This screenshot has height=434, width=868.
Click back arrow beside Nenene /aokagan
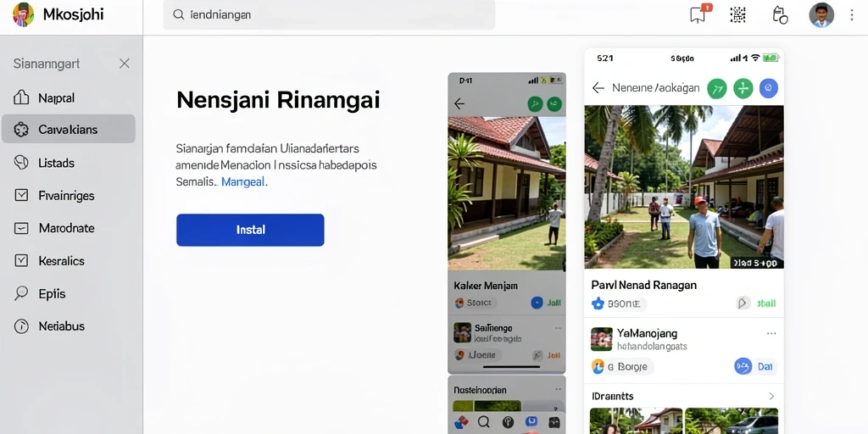[x=598, y=87]
